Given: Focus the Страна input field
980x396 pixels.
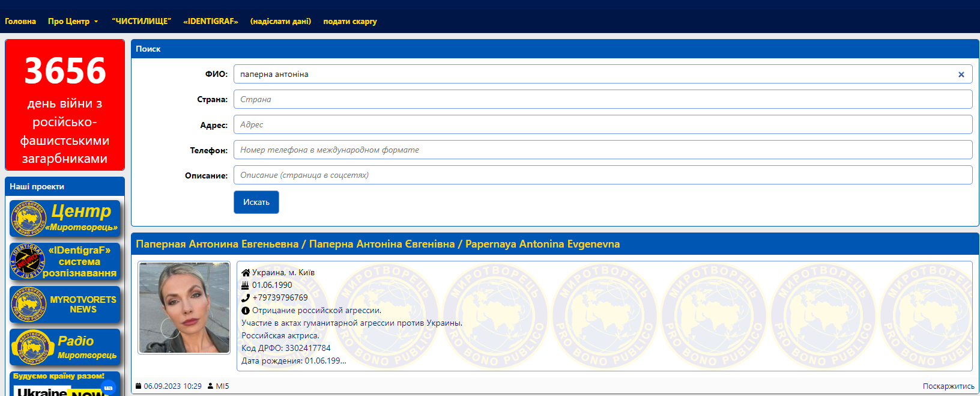Looking at the screenshot, I should (x=602, y=100).
